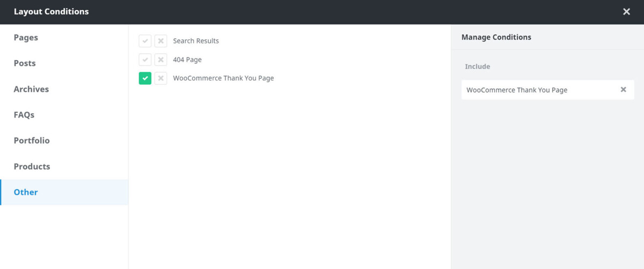Exclude Search Results with its X icon
This screenshot has width=644, height=269.
coord(160,41)
